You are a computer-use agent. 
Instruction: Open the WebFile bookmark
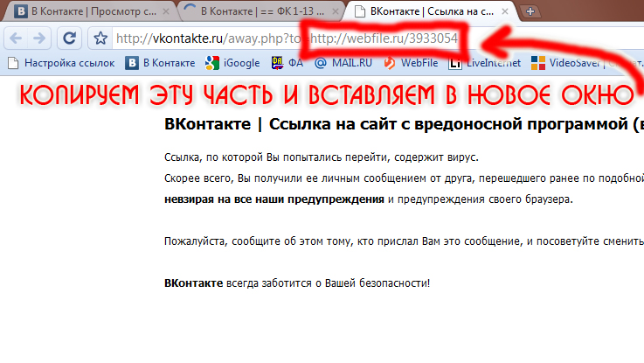411,63
